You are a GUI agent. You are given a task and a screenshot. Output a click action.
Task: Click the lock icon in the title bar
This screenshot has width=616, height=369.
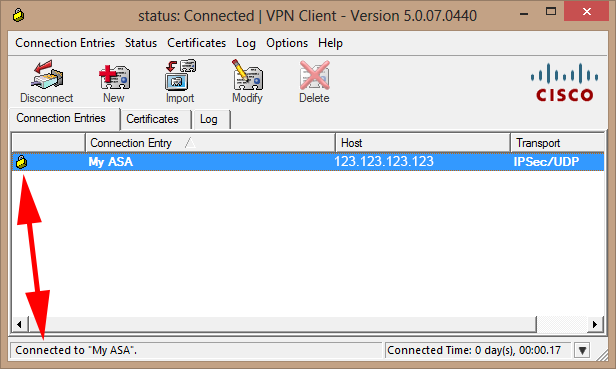click(18, 15)
